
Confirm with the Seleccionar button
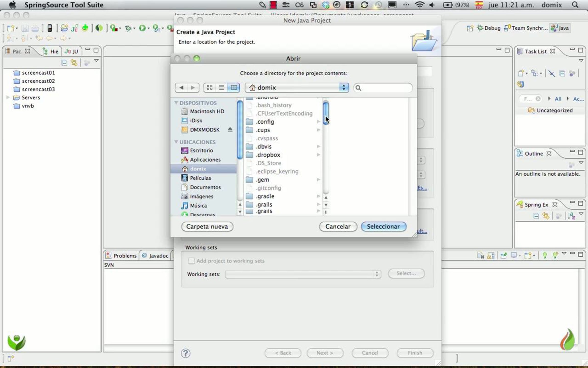pyautogui.click(x=383, y=226)
